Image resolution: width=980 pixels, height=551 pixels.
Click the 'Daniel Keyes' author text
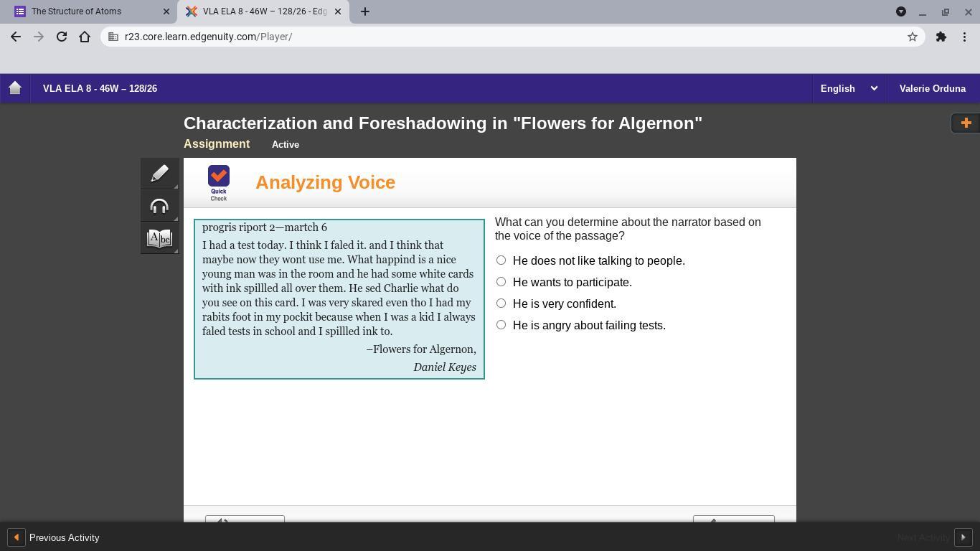(445, 367)
